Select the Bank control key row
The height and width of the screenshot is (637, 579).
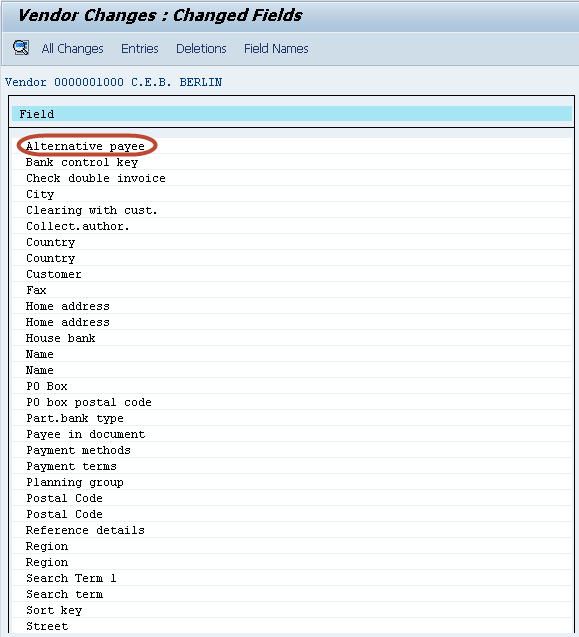click(x=292, y=162)
